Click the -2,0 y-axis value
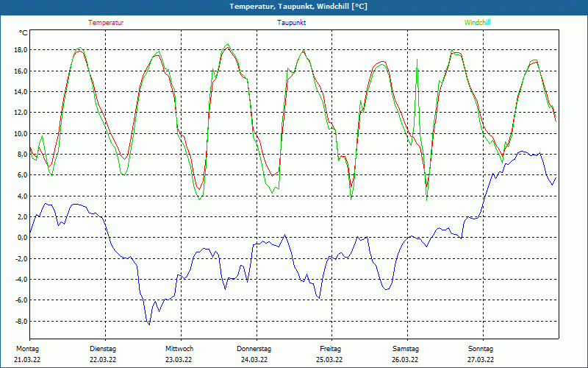This screenshot has height=368, width=588. point(21,258)
